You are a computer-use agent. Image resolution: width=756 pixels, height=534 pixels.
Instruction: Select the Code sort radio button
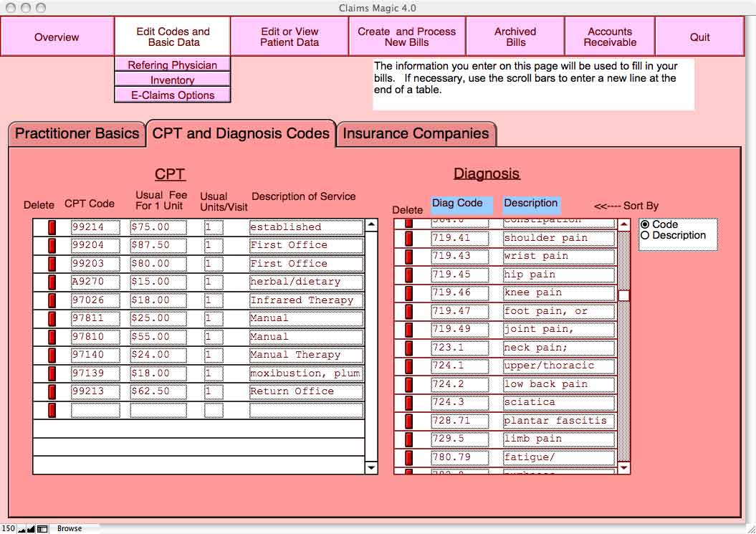point(645,225)
